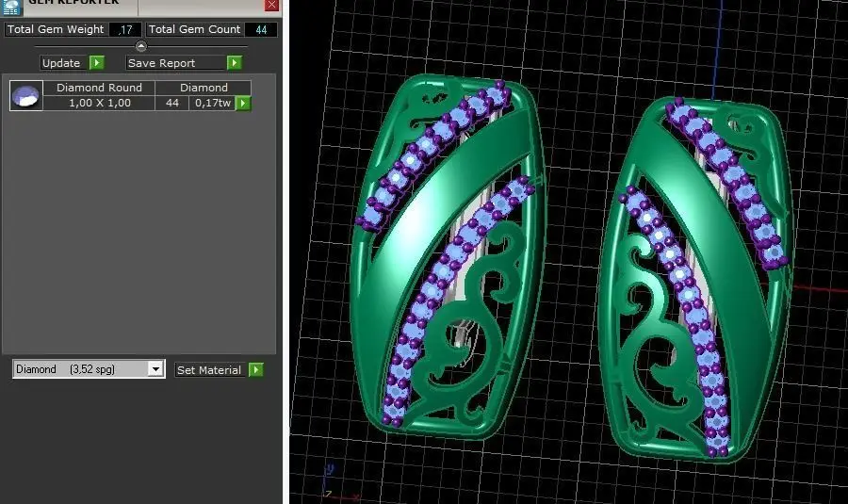Screen dimensions: 848x504
Task: Click the green arrow beside Save Report
Action: tap(235, 63)
